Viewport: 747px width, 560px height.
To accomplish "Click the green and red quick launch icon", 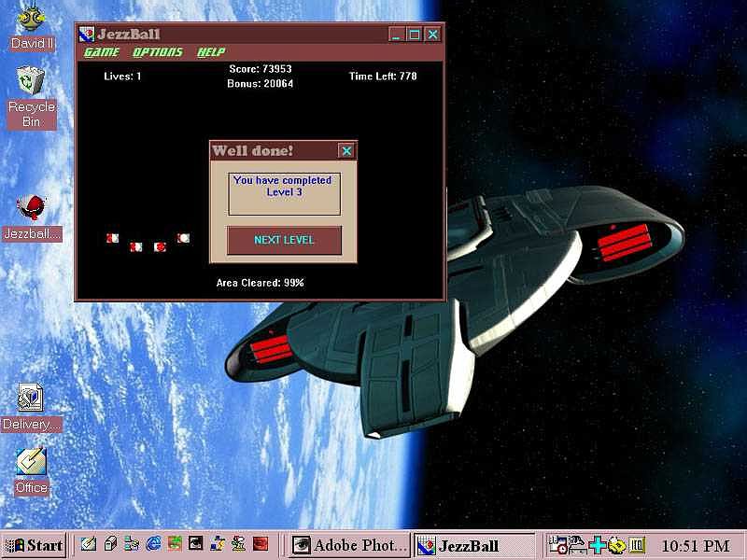I will tap(175, 544).
